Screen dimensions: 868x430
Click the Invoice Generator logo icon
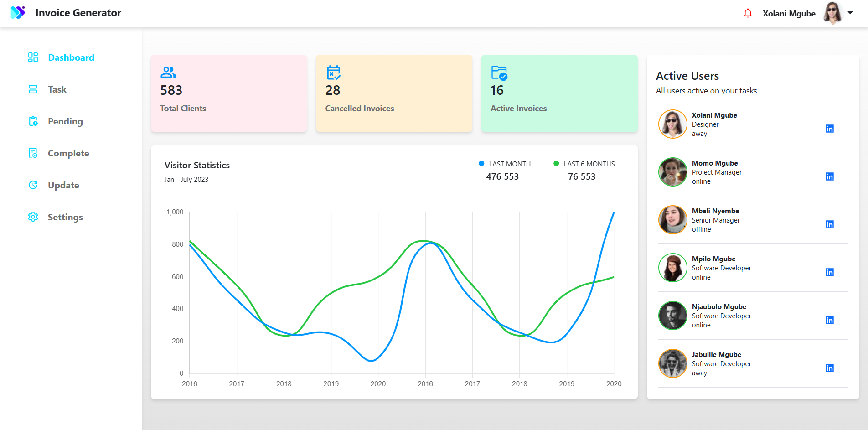18,13
